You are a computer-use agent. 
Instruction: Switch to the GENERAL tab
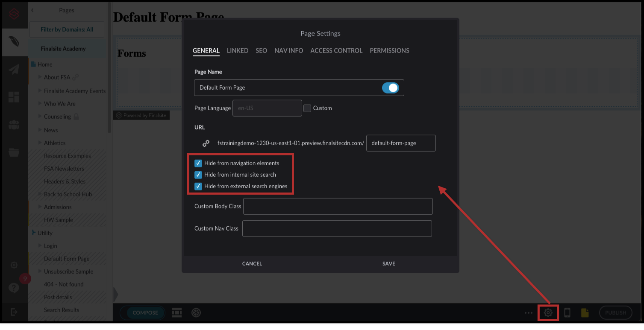(206, 50)
